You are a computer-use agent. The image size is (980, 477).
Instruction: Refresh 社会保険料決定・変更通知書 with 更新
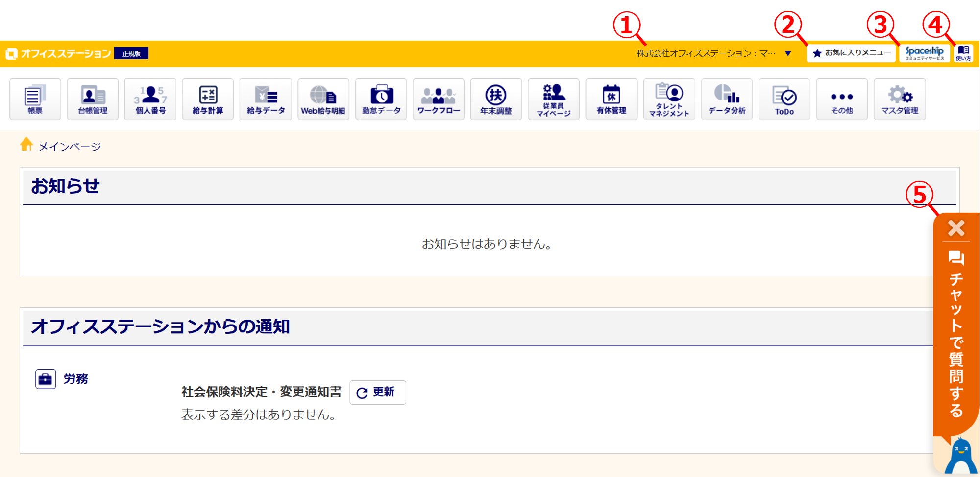pyautogui.click(x=378, y=393)
